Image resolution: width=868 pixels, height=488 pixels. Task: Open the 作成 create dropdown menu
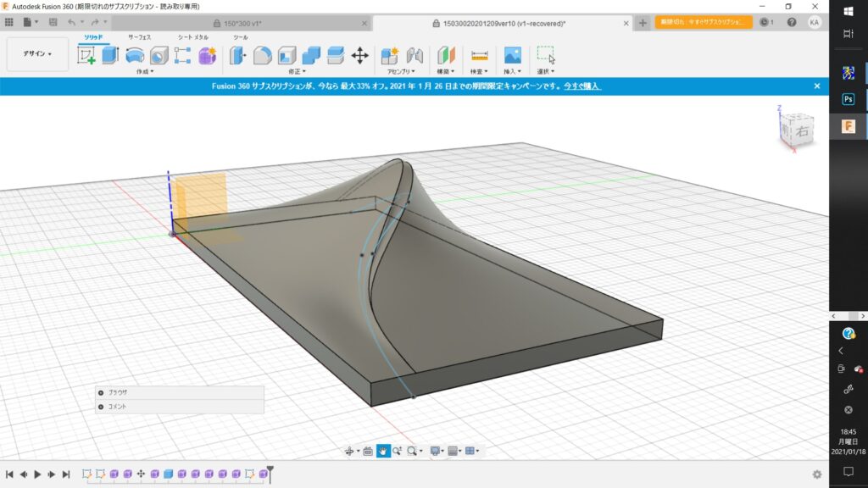[144, 72]
